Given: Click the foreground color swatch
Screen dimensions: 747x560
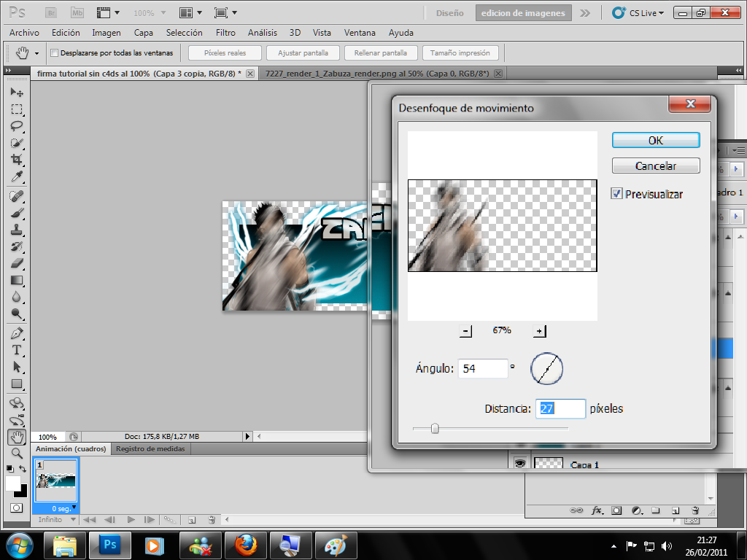Looking at the screenshot, I should click(x=13, y=483).
